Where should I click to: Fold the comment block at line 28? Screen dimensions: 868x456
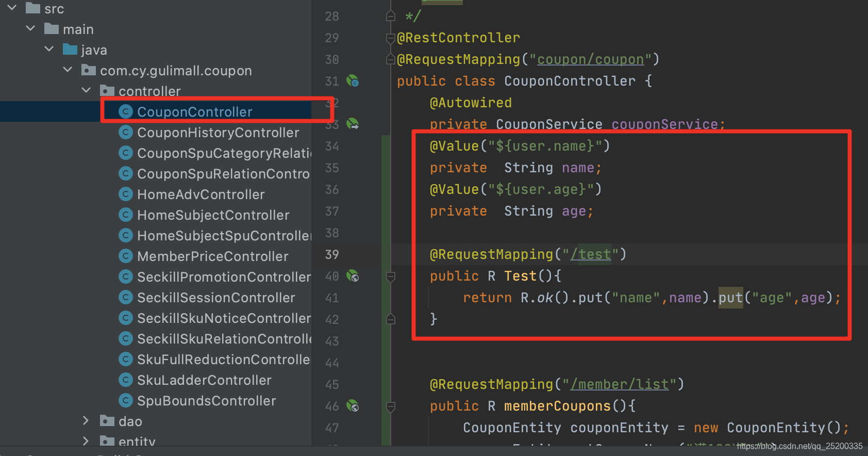point(391,16)
